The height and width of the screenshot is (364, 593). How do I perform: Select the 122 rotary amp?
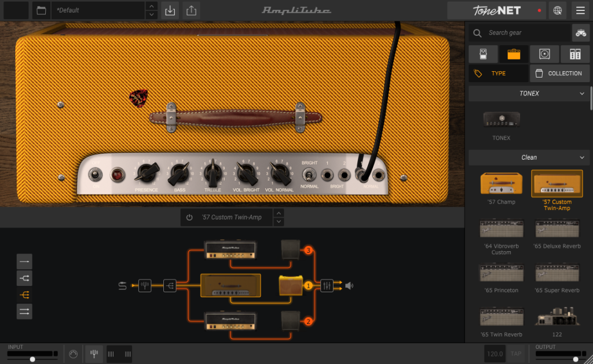[x=557, y=317]
